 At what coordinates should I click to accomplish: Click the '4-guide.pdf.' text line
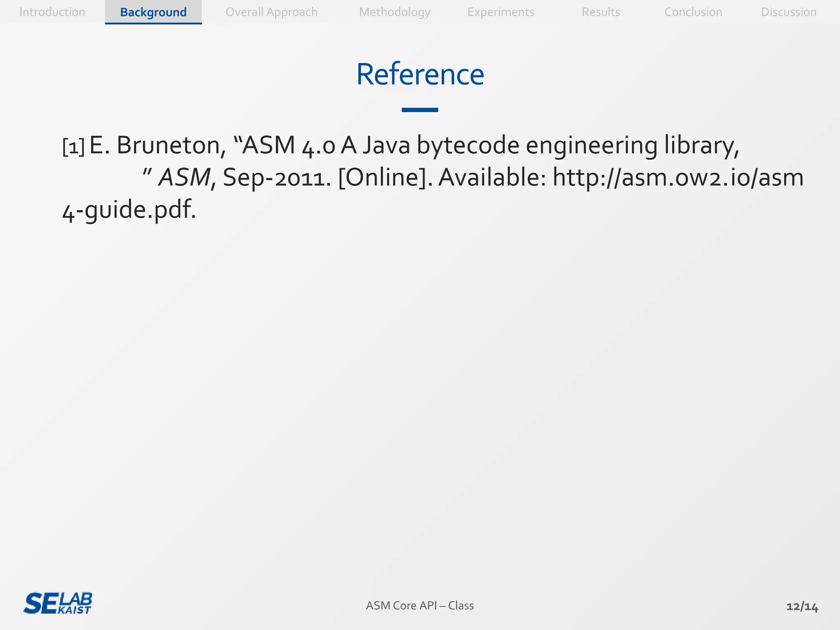point(129,210)
